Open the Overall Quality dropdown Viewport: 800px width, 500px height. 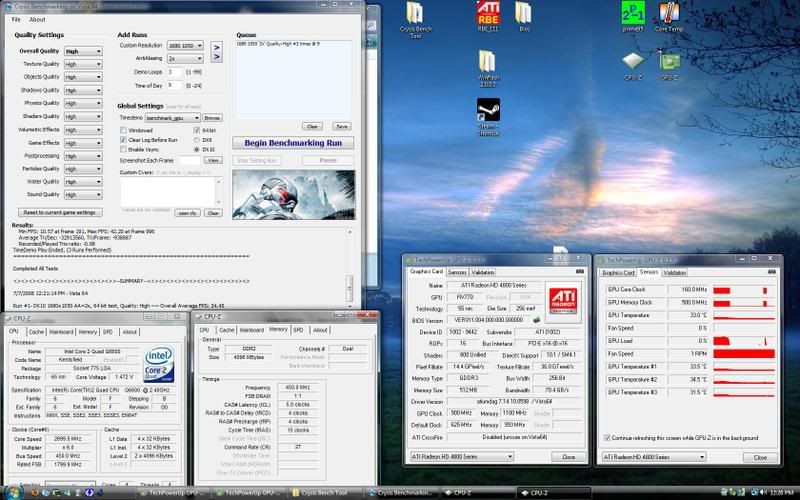click(83, 51)
